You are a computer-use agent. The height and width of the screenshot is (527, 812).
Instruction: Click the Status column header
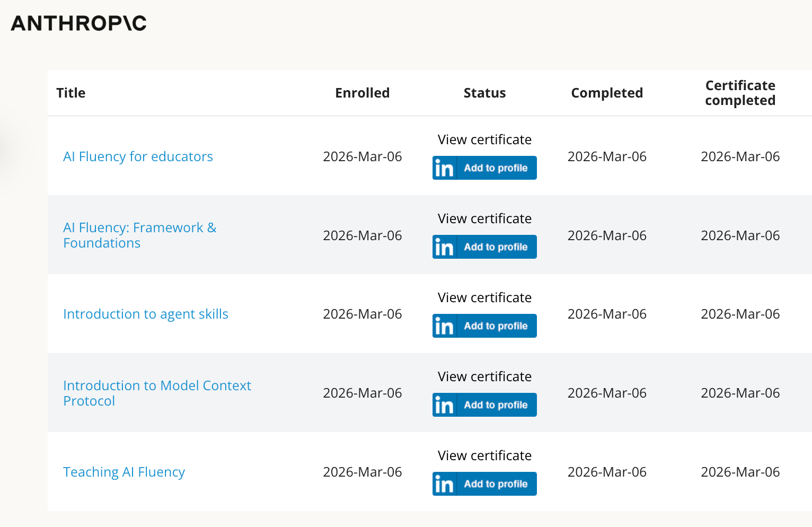[484, 93]
